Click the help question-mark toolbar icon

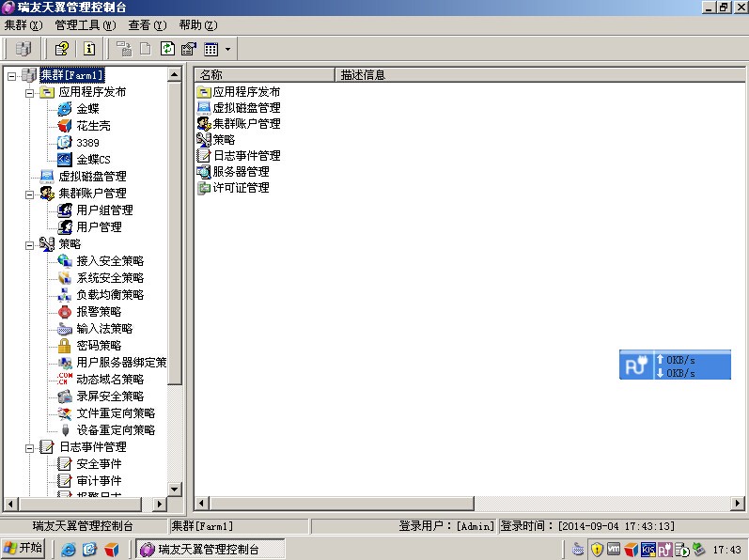pyautogui.click(x=62, y=49)
